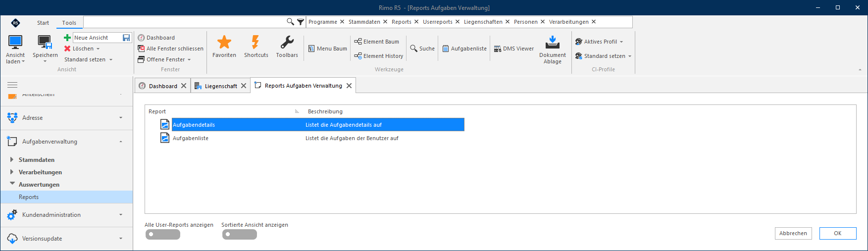Switch to the Liegenschaft window tab
This screenshot has width=868, height=251.
click(x=221, y=86)
